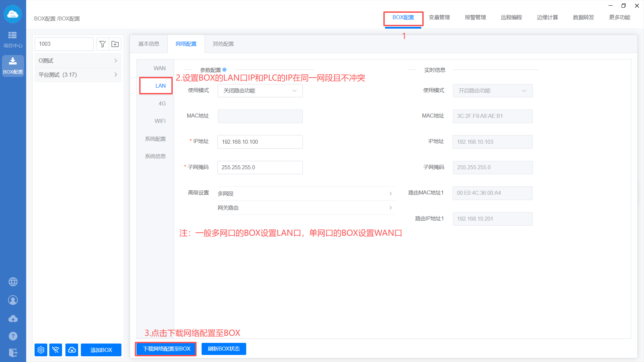Click the IP地址 input field 192.168.10.100
This screenshot has height=362, width=644.
(260, 142)
